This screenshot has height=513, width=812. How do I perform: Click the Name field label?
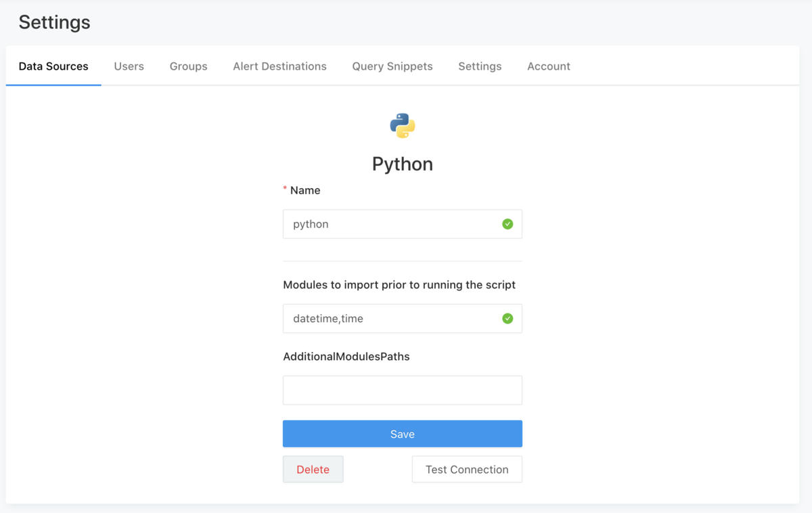click(305, 190)
